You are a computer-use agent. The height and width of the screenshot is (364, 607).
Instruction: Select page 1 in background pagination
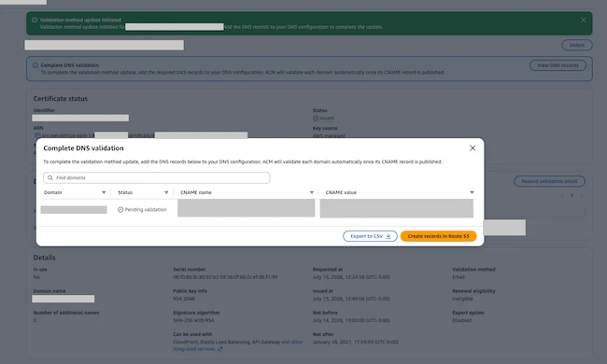(x=572, y=196)
